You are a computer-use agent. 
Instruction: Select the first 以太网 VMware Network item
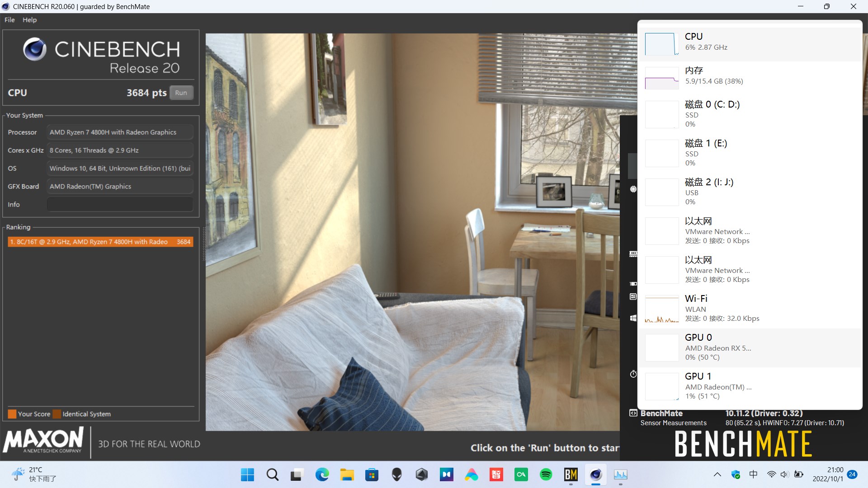750,230
